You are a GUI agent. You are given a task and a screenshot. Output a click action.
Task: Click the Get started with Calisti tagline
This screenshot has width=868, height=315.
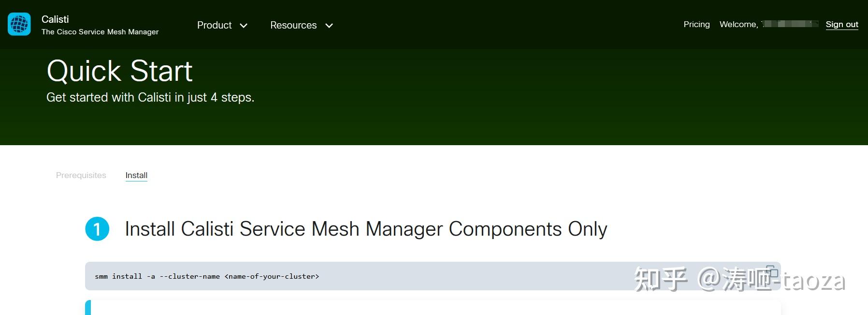click(150, 97)
